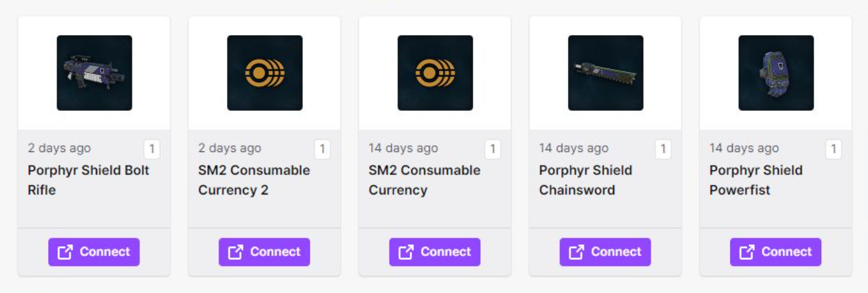Viewport: 868px width, 293px height.
Task: Connect for SM2 Consumable Currency 2
Action: pos(264,252)
